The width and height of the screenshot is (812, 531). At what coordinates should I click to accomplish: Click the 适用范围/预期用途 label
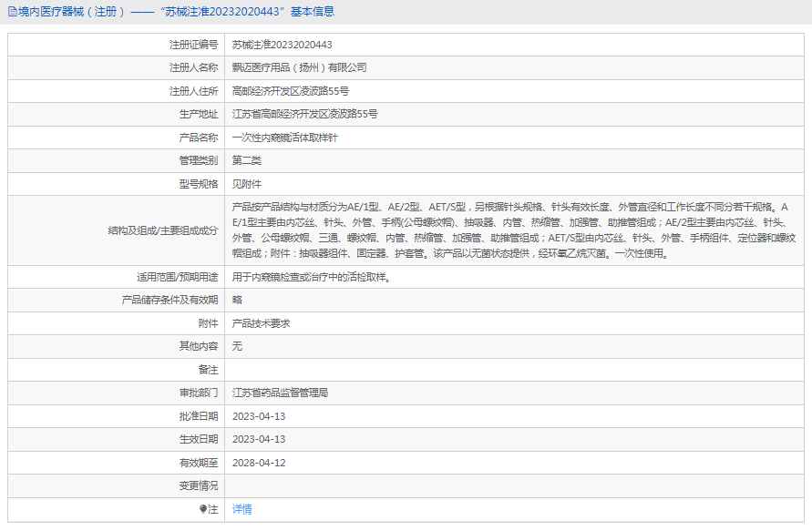(x=177, y=277)
